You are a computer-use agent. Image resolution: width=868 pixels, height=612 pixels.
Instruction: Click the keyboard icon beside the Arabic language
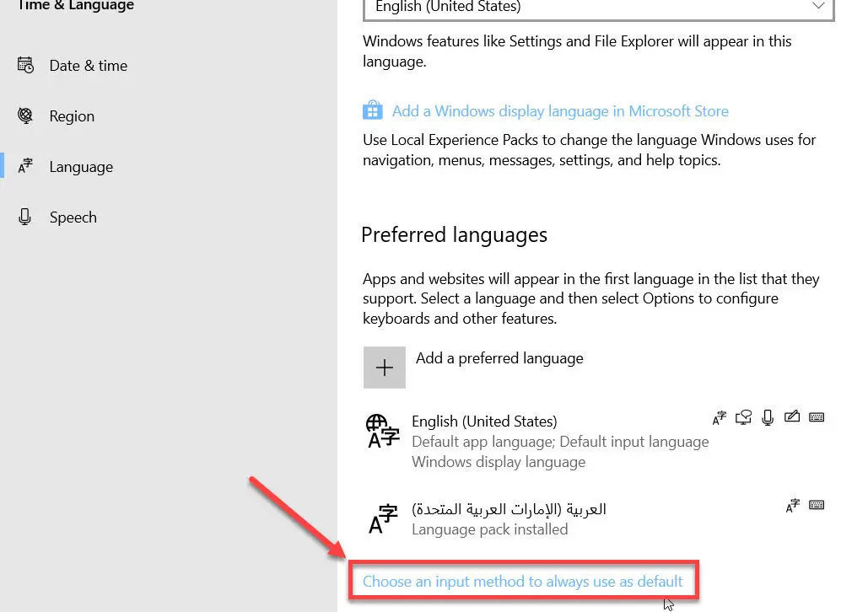(x=816, y=504)
